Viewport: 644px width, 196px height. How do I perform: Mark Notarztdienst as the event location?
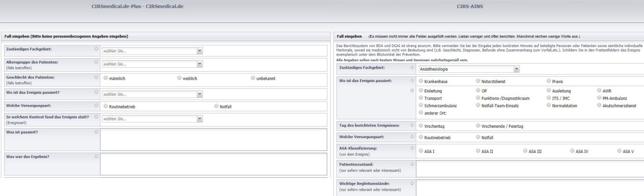[478, 82]
